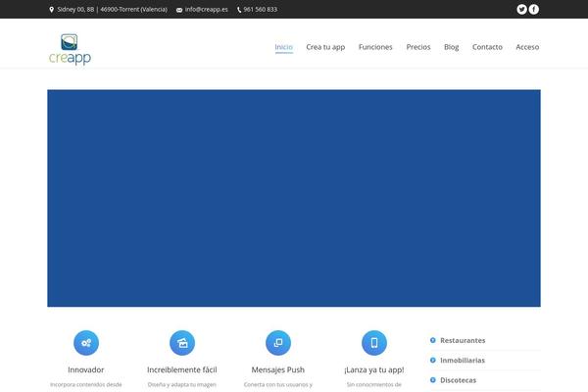Click the text 'Incorpora contenidos desde'

point(86,384)
